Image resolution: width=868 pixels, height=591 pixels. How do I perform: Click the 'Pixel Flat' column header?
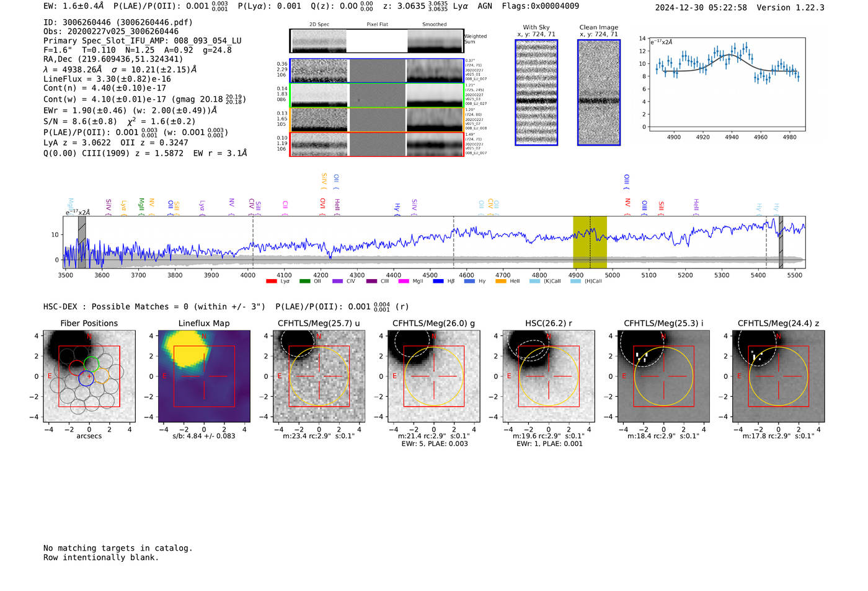click(377, 25)
